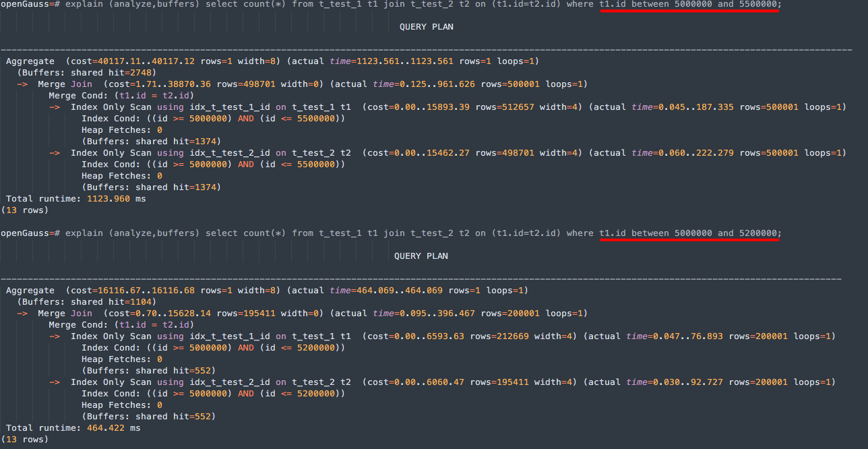
Task: Click "(Buffers: shared hit=2748)" line
Action: tap(87, 73)
